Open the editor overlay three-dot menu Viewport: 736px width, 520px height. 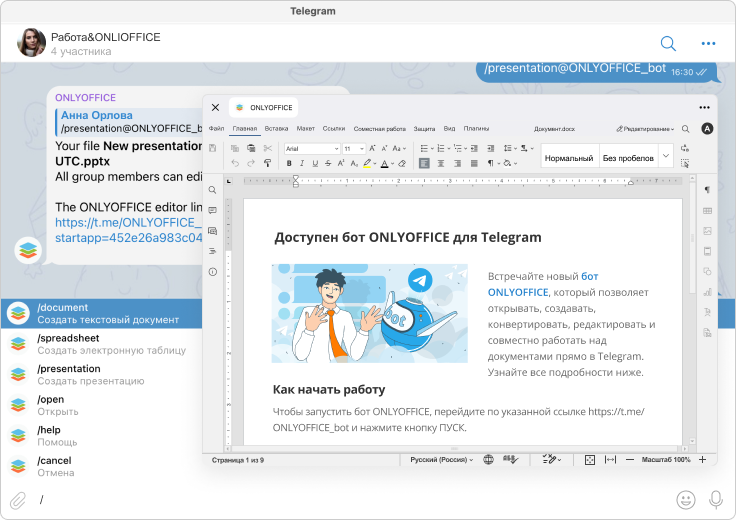point(704,107)
